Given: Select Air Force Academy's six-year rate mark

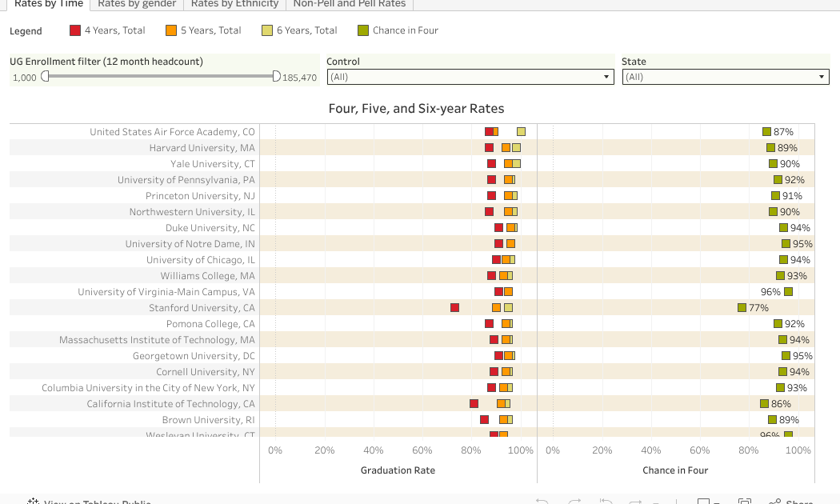Looking at the screenshot, I should coord(521,132).
